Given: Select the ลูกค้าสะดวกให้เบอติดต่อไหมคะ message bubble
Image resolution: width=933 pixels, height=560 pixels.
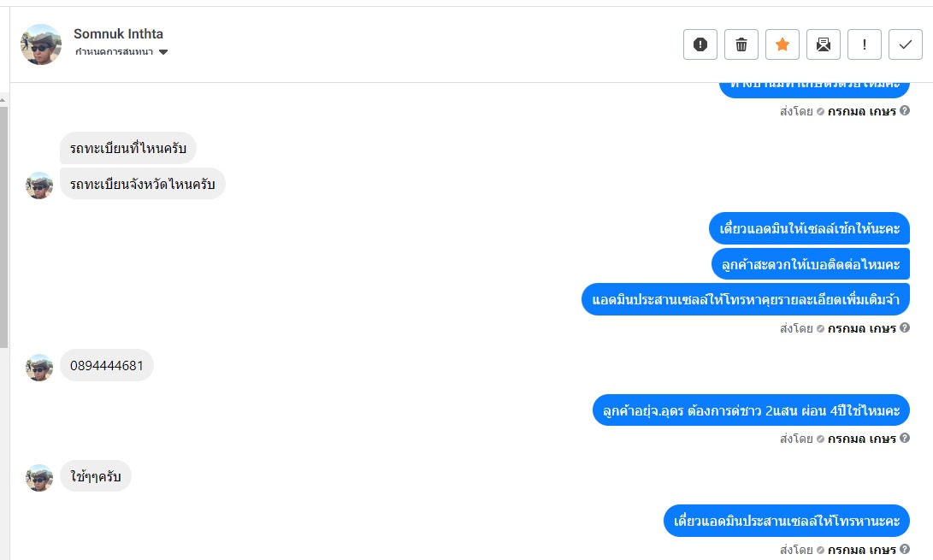Looking at the screenshot, I should tap(810, 264).
